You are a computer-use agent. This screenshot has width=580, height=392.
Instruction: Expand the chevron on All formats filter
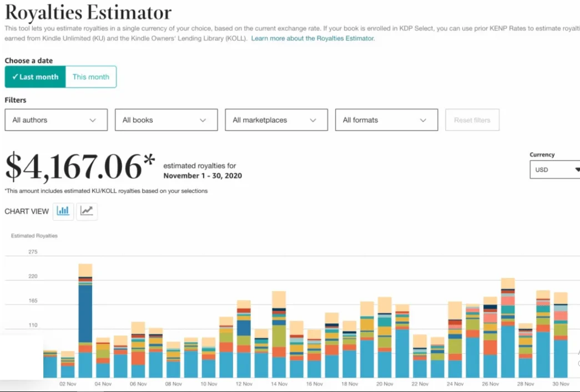pos(425,119)
